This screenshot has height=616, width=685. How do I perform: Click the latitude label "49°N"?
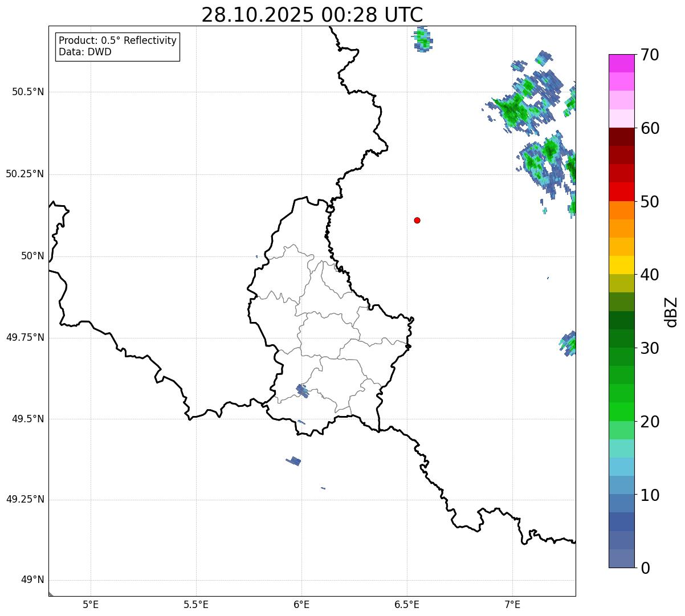pos(32,580)
